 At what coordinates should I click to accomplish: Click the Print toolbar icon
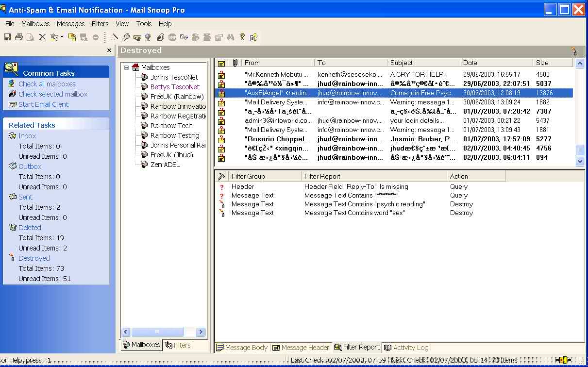click(19, 37)
